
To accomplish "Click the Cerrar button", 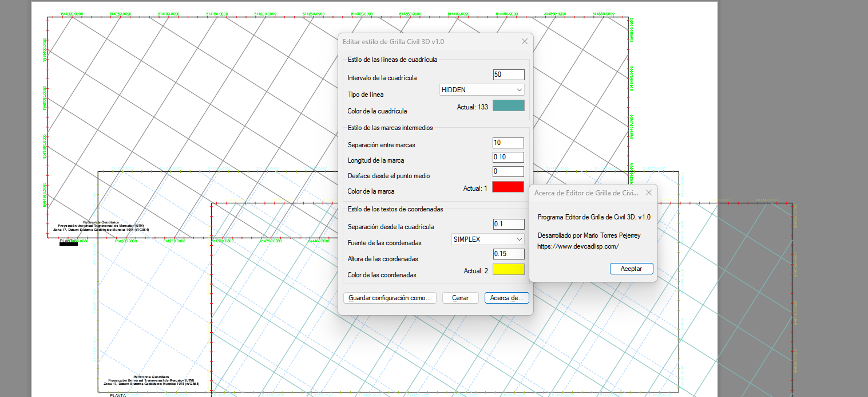I will pos(460,297).
